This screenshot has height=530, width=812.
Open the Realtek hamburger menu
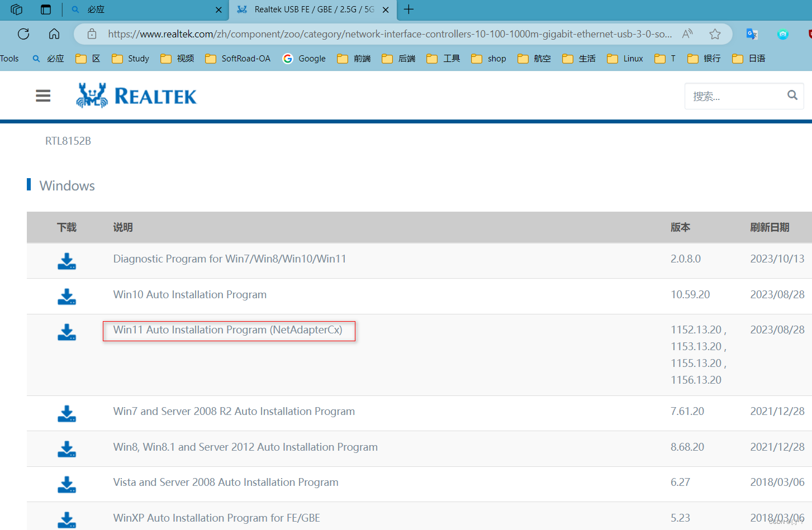click(43, 96)
